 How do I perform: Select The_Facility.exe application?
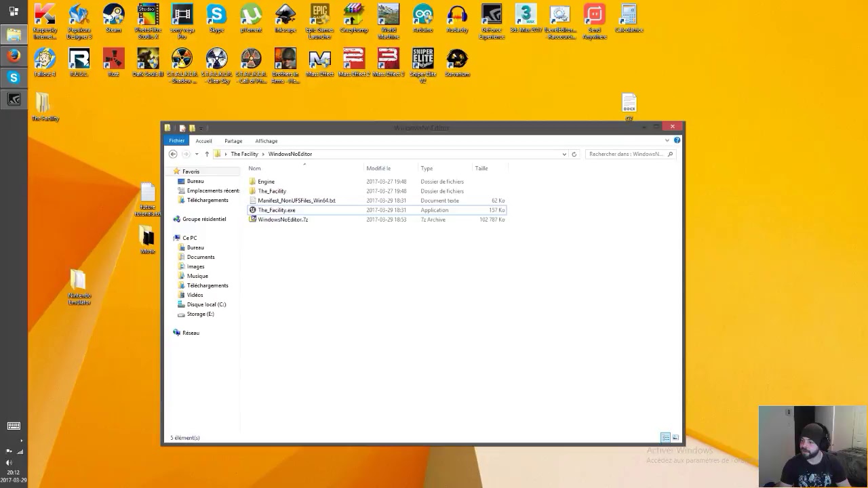point(277,210)
